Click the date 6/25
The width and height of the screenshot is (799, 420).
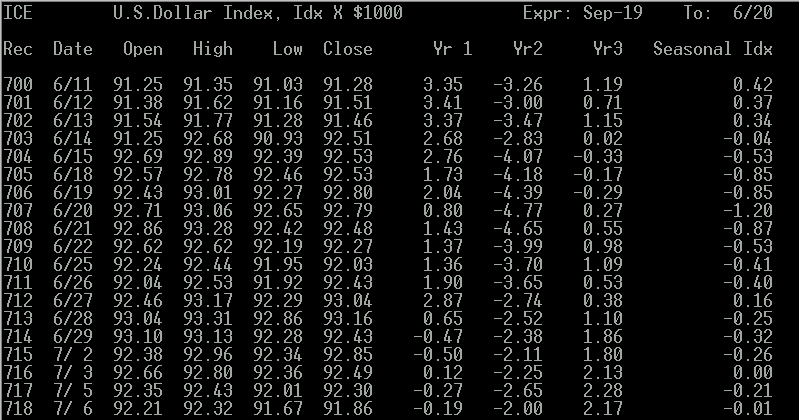point(73,264)
